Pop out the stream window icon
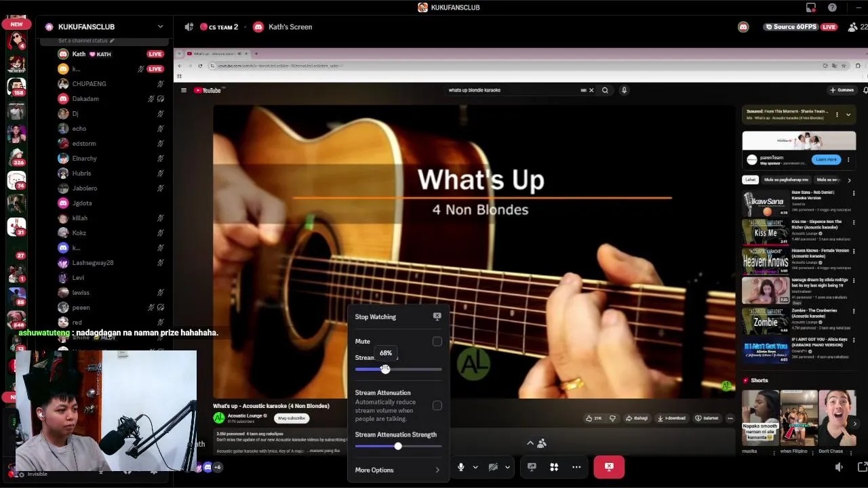868x488 pixels. [863, 467]
